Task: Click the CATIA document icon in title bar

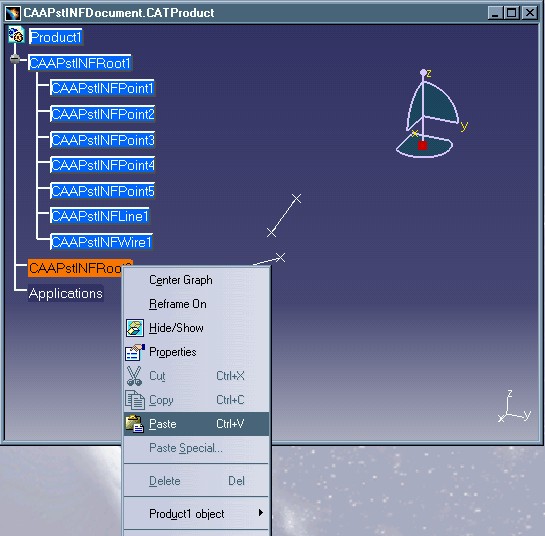Action: 13,13
